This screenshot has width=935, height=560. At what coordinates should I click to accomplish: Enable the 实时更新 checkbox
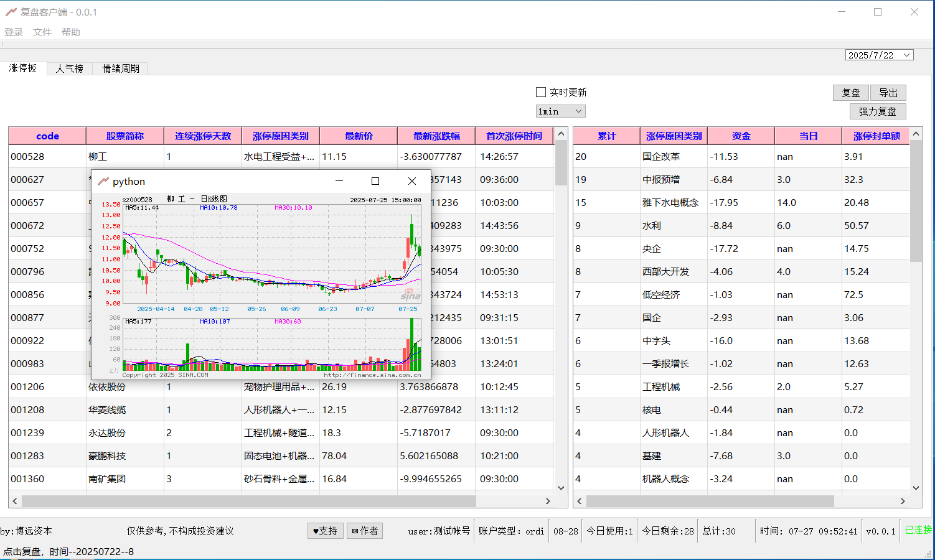pyautogui.click(x=541, y=92)
